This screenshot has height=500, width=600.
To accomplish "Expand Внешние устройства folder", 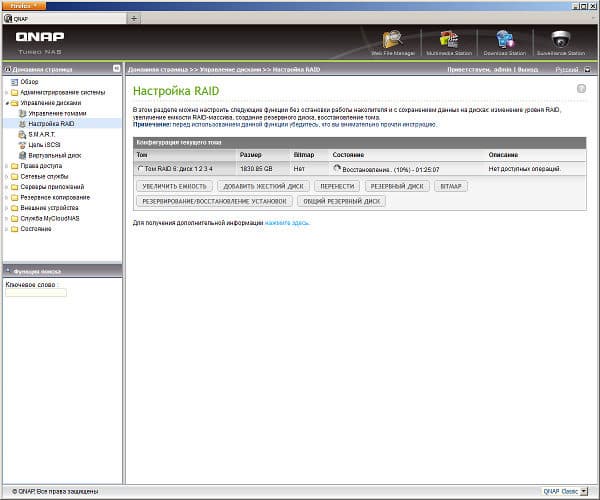I will click(x=7, y=208).
